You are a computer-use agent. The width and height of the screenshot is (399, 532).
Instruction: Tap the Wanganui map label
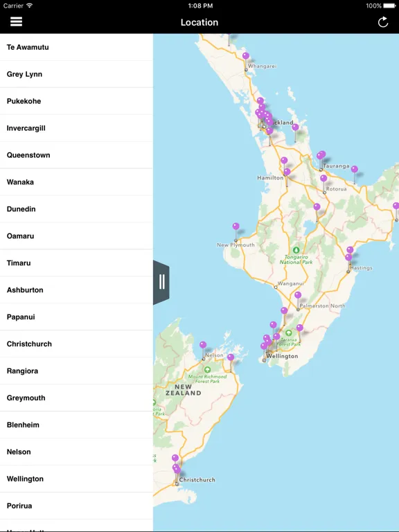(x=290, y=283)
